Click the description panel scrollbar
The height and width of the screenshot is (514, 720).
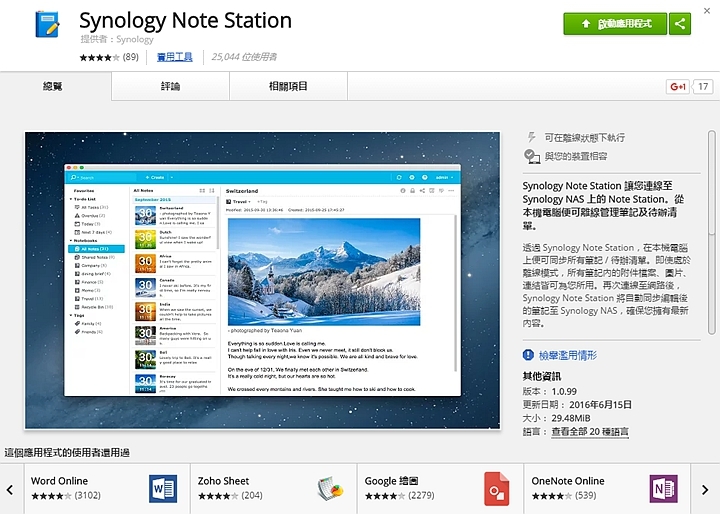[711, 232]
